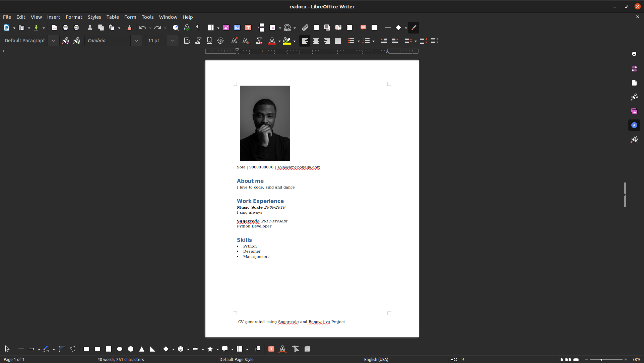
Task: Open the Format menu
Action: 74,17
